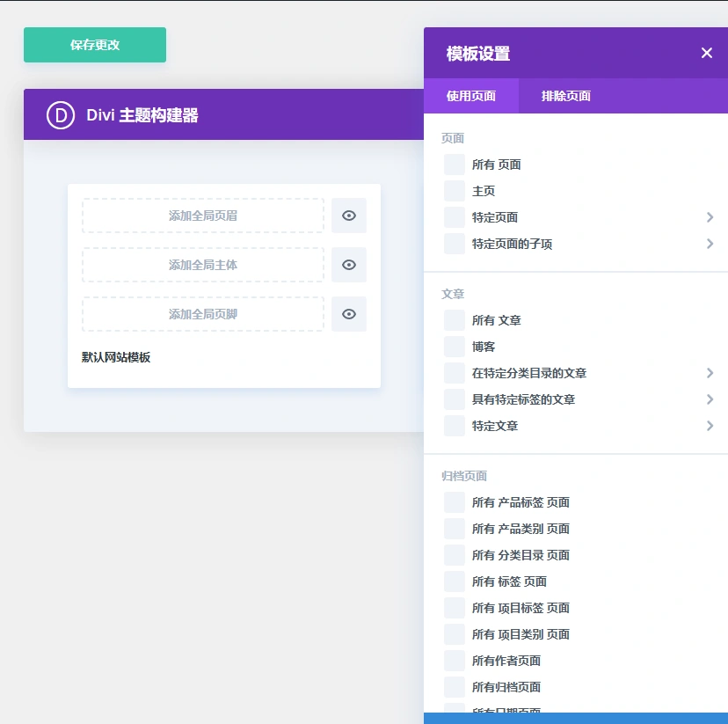Expand 在特定分类目录的文章 options
Viewport: 728px width, 724px height.
pyautogui.click(x=710, y=373)
